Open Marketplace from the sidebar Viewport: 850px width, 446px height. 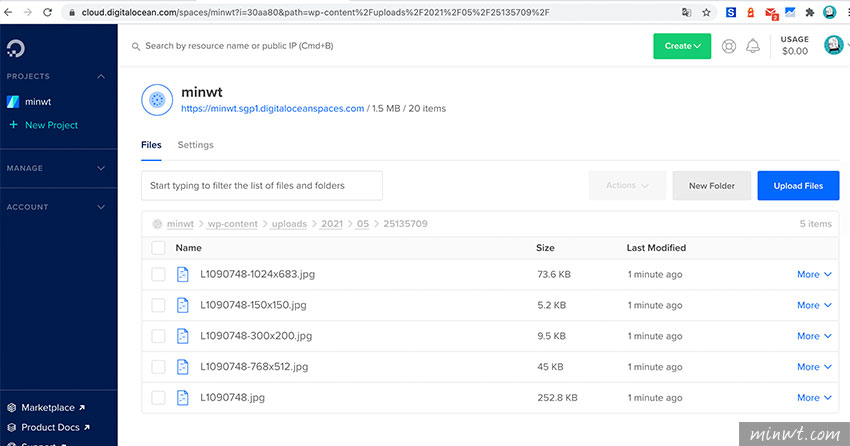tap(48, 408)
